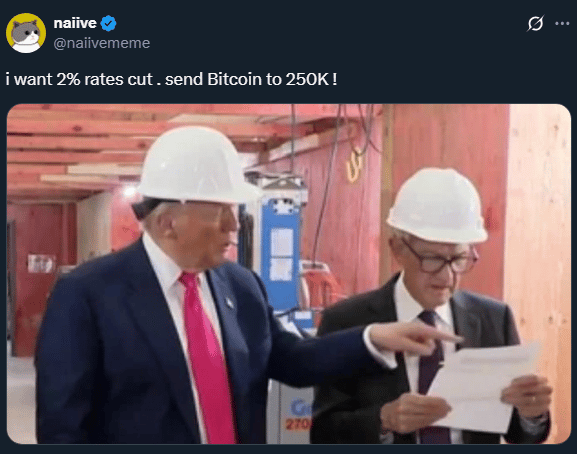Open the attached GIF media
Image resolution: width=577 pixels, height=454 pixels.
(x=289, y=274)
